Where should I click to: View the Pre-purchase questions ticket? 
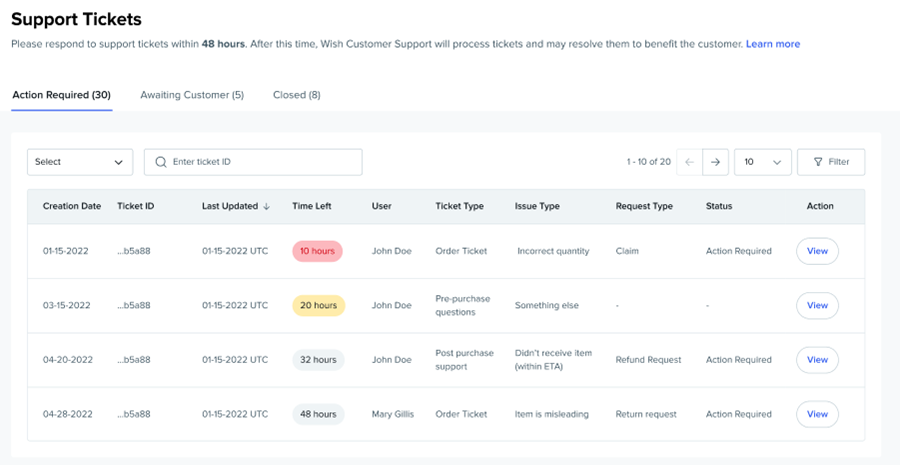817,305
